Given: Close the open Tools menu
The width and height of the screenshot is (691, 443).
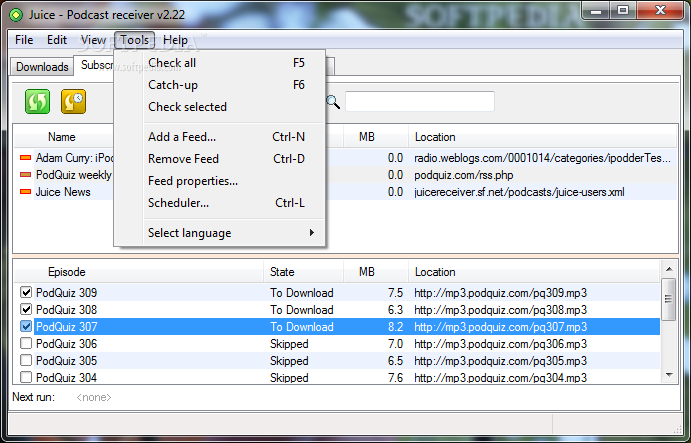Looking at the screenshot, I should coord(134,40).
